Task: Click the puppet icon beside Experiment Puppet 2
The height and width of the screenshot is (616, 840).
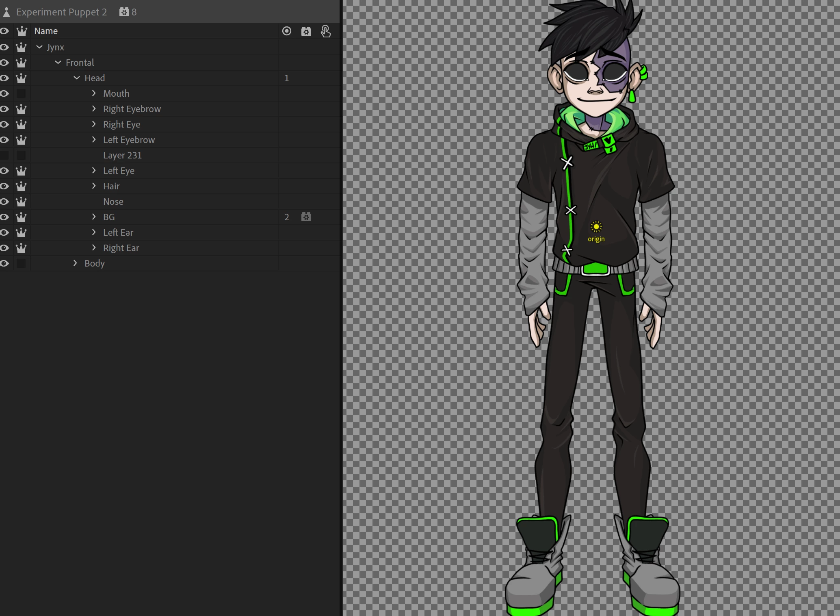Action: (6, 12)
